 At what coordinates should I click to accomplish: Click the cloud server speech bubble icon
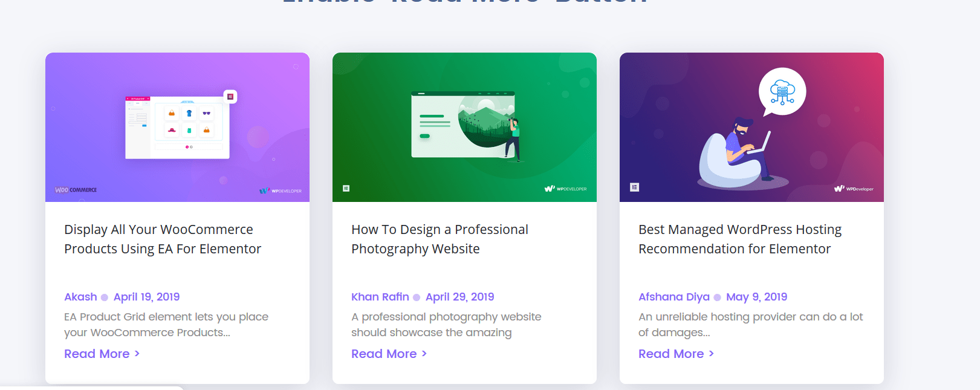pos(782,92)
